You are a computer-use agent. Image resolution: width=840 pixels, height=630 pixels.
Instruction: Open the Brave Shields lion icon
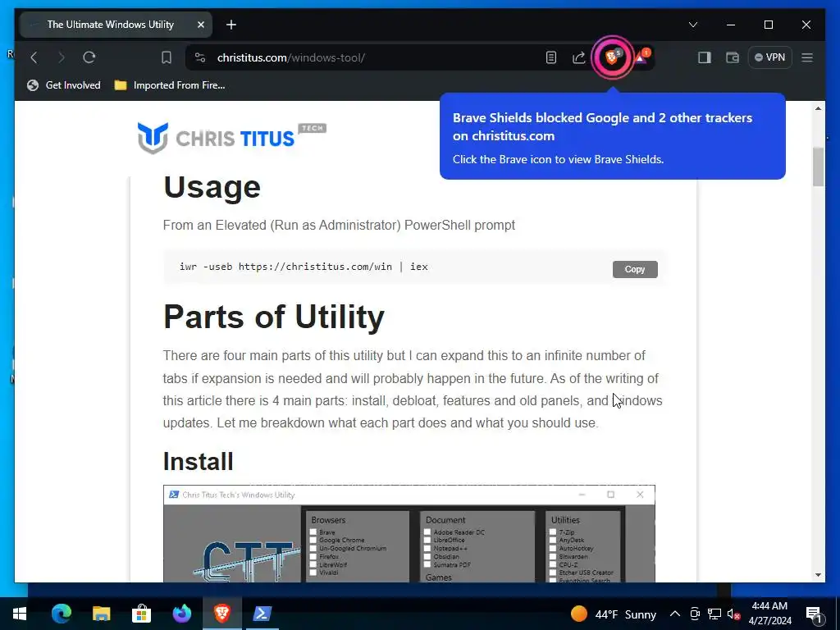pos(612,57)
